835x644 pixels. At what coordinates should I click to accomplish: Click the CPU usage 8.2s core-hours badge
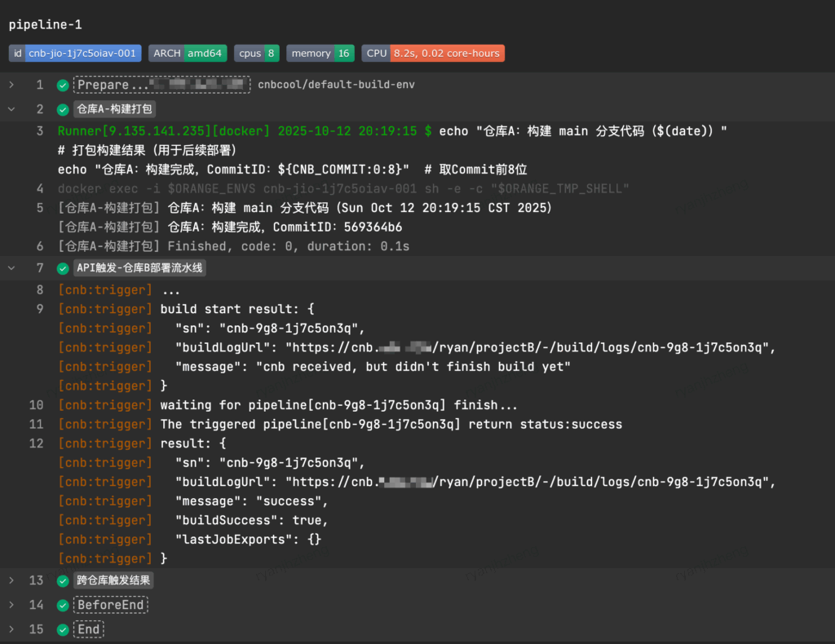pos(433,53)
